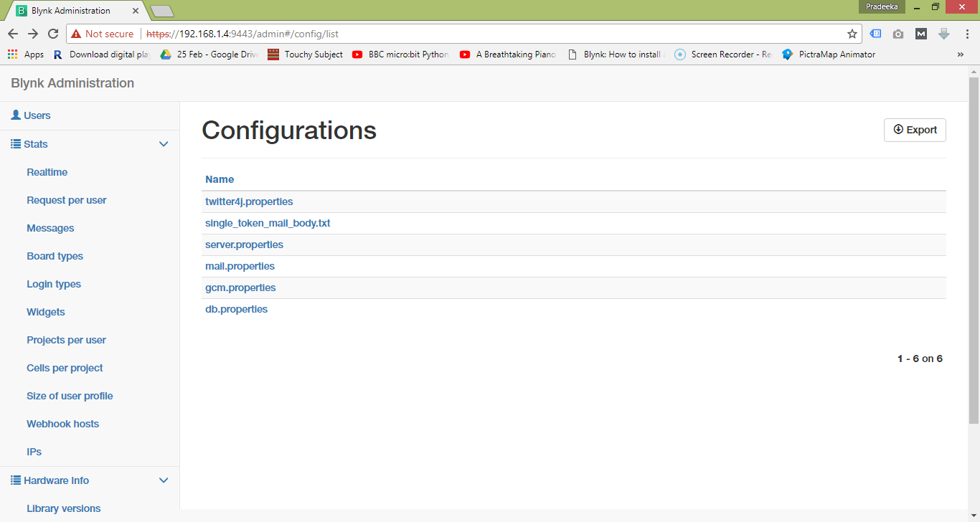Click the camera extension icon
This screenshot has width=980, height=522.
pyautogui.click(x=898, y=34)
